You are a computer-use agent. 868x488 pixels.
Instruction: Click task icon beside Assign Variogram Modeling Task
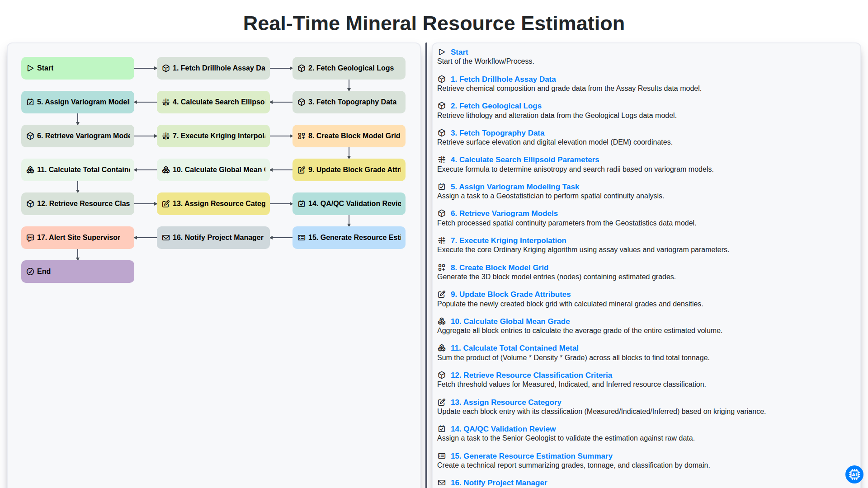click(442, 187)
